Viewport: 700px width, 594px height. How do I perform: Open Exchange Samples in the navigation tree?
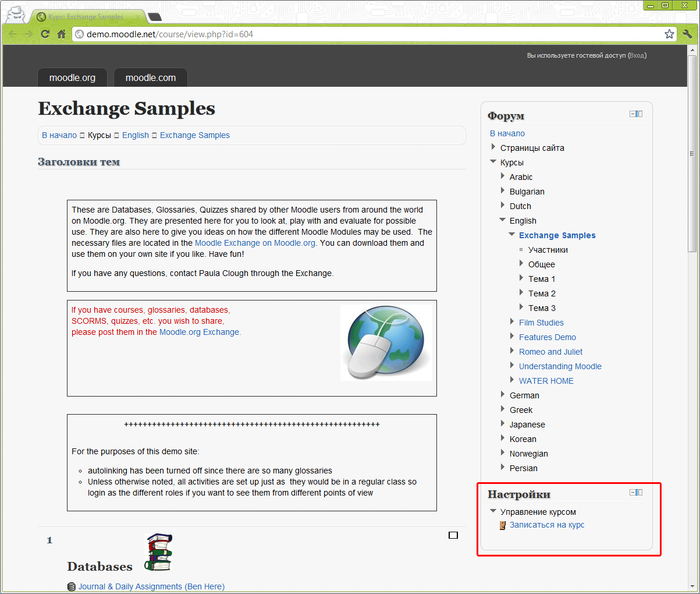pos(557,235)
